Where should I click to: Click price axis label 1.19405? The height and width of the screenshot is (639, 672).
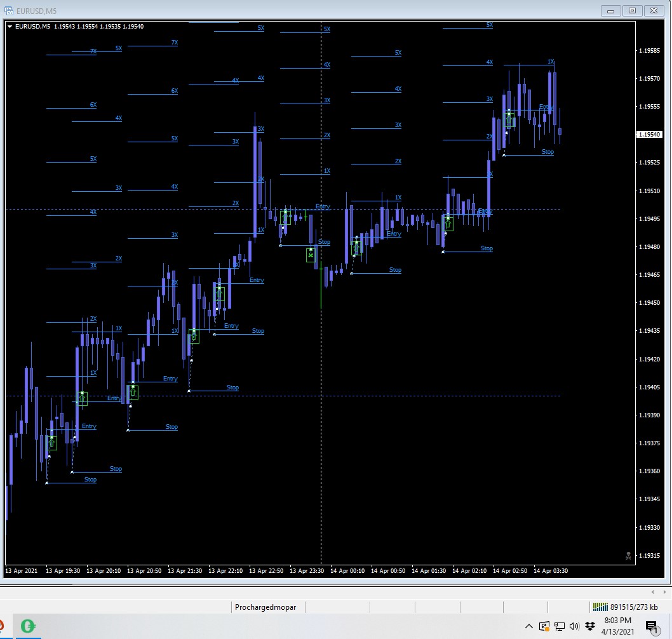point(649,387)
